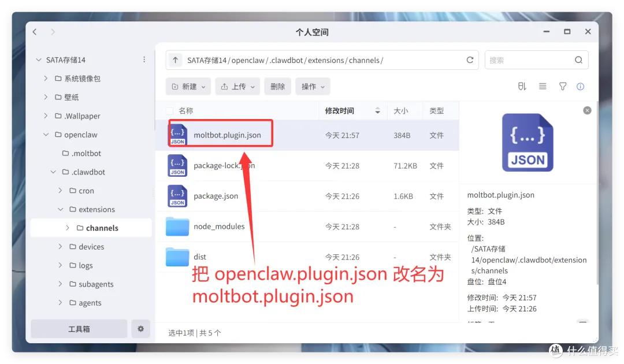
Task: Sort by 大小 column header
Action: [401, 111]
